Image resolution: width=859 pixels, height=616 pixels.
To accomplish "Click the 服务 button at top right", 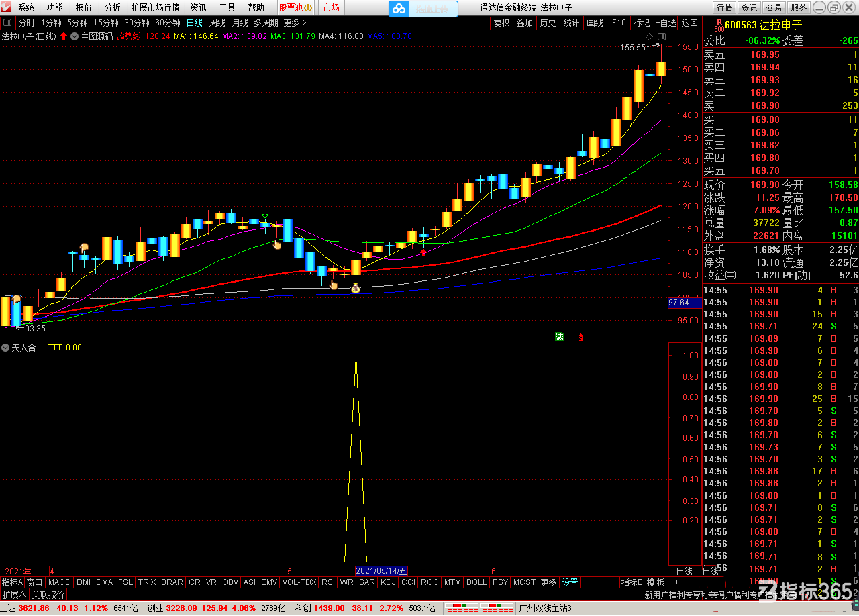I will coord(799,8).
